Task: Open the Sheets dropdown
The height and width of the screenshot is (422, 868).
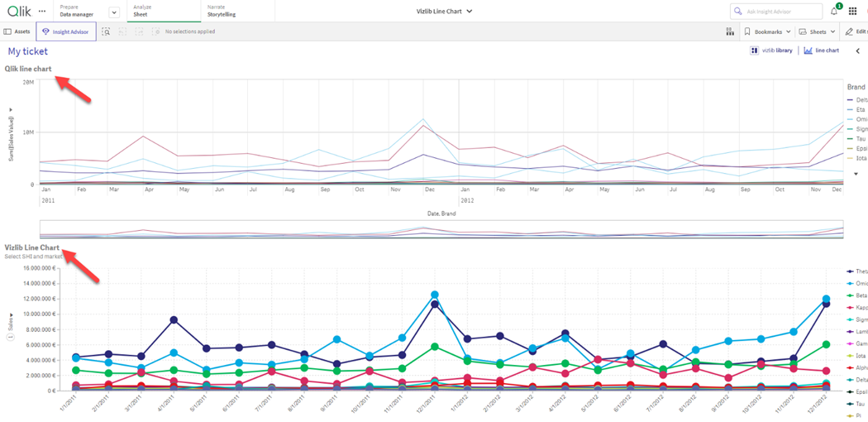Action: [x=817, y=31]
